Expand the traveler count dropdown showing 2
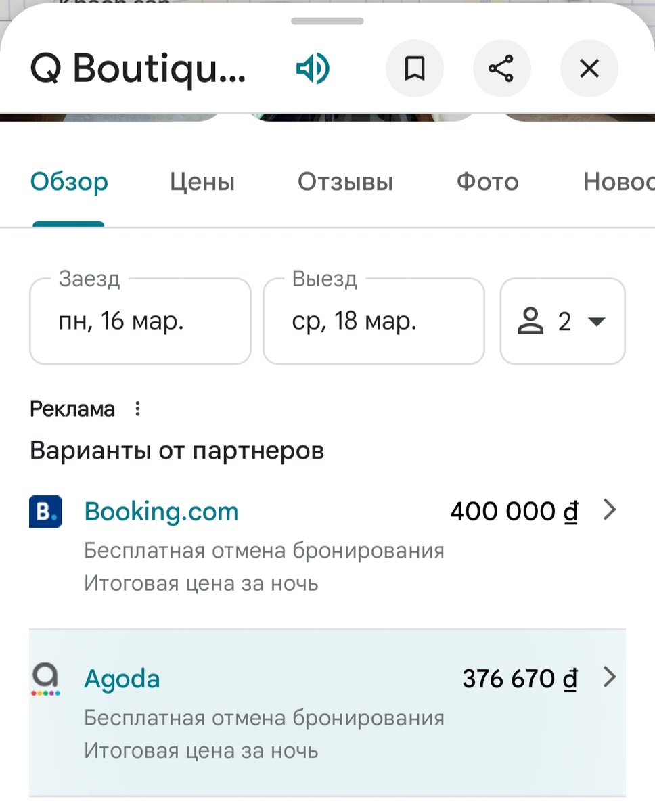The image size is (655, 812). point(597,321)
